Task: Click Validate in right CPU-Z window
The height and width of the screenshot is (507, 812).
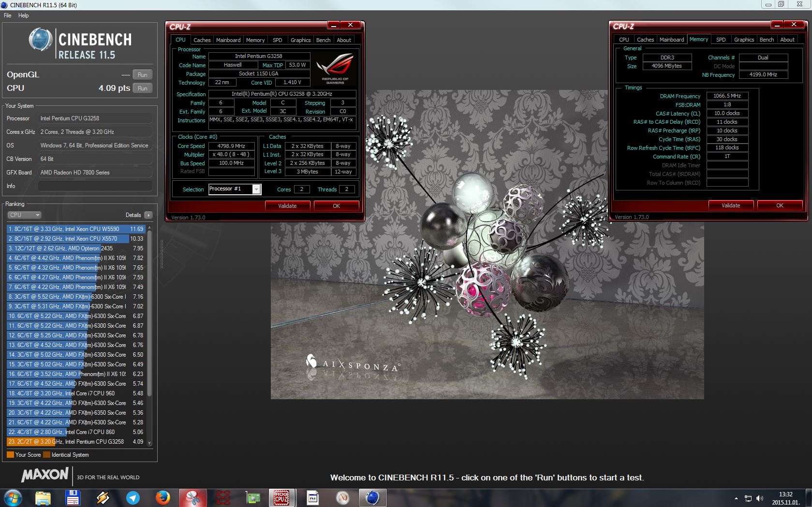Action: (731, 205)
